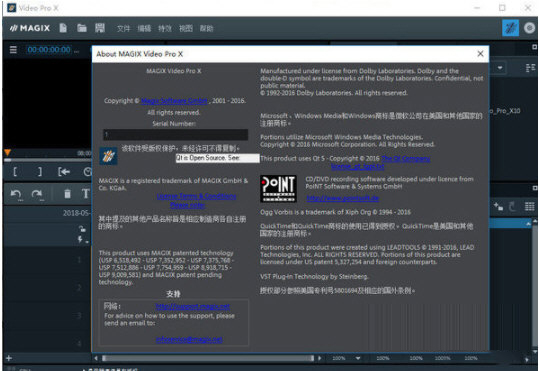Click the add-folder icon in right panel
This screenshot has width=539, height=371.
click(x=498, y=206)
